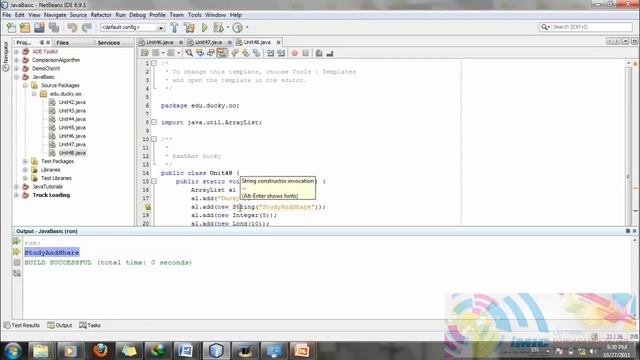Screen dimensions: 640x360
Task: Click the editor vertical scrollbar
Action: tap(628, 141)
